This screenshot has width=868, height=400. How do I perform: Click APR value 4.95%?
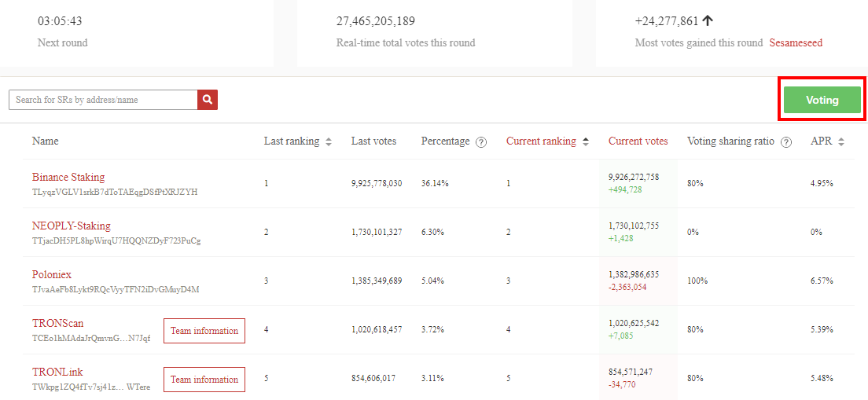pyautogui.click(x=822, y=183)
